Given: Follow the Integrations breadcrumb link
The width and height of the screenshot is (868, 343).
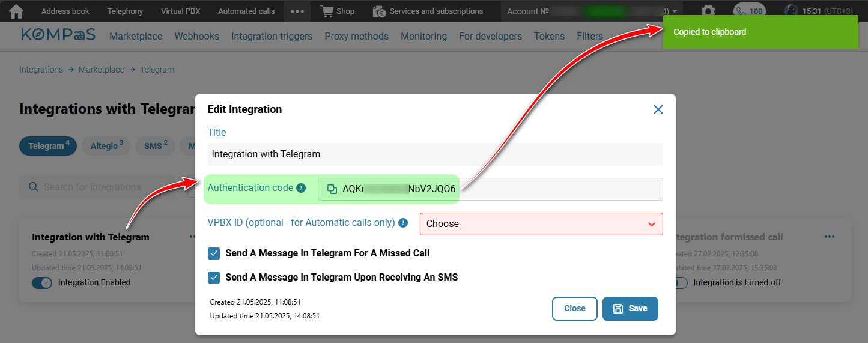Looking at the screenshot, I should pyautogui.click(x=41, y=70).
